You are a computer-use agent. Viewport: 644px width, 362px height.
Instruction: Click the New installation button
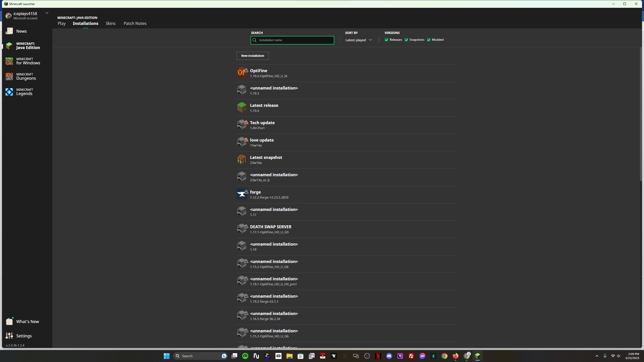[253, 56]
